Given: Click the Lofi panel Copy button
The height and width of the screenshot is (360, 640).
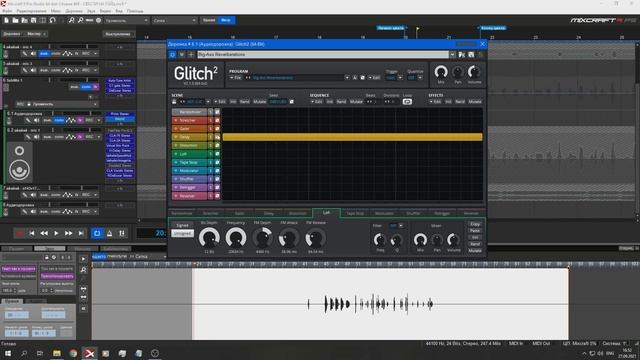Looking at the screenshot, I should [475, 224].
